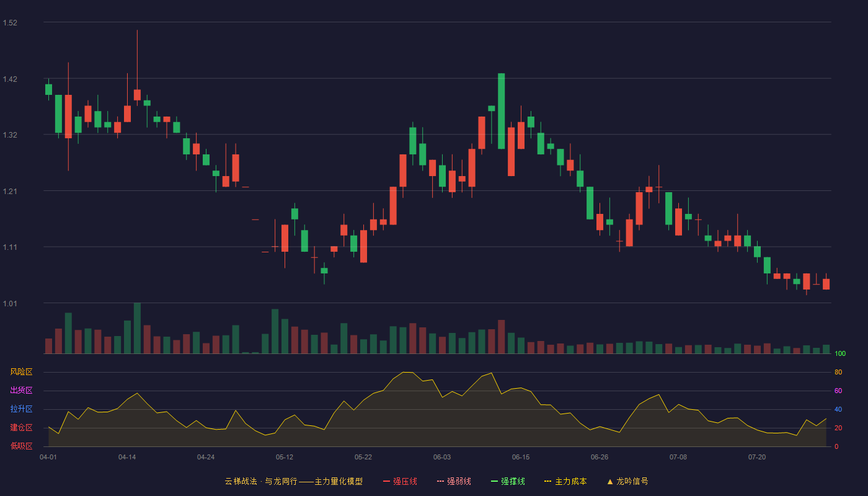Select the 07-20 date label
This screenshot has height=496, width=868.
tap(757, 457)
